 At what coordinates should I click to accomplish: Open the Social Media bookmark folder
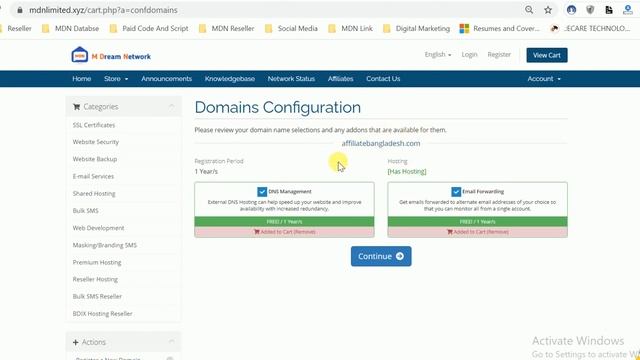291,28
